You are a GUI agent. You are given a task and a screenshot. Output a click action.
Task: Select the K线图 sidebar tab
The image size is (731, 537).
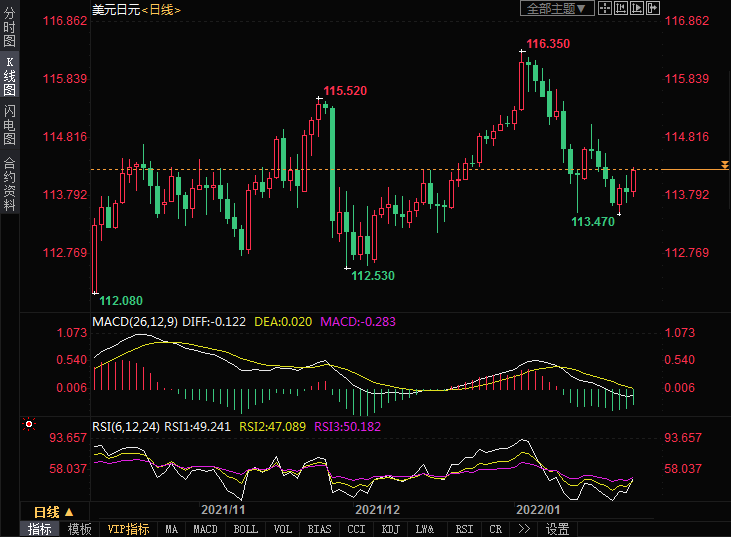[x=9, y=76]
